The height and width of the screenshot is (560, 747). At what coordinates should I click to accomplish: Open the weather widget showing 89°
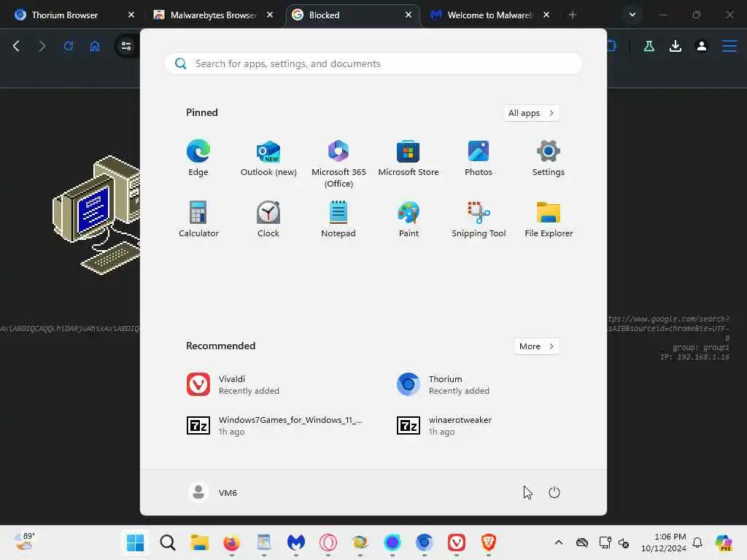[x=25, y=542]
